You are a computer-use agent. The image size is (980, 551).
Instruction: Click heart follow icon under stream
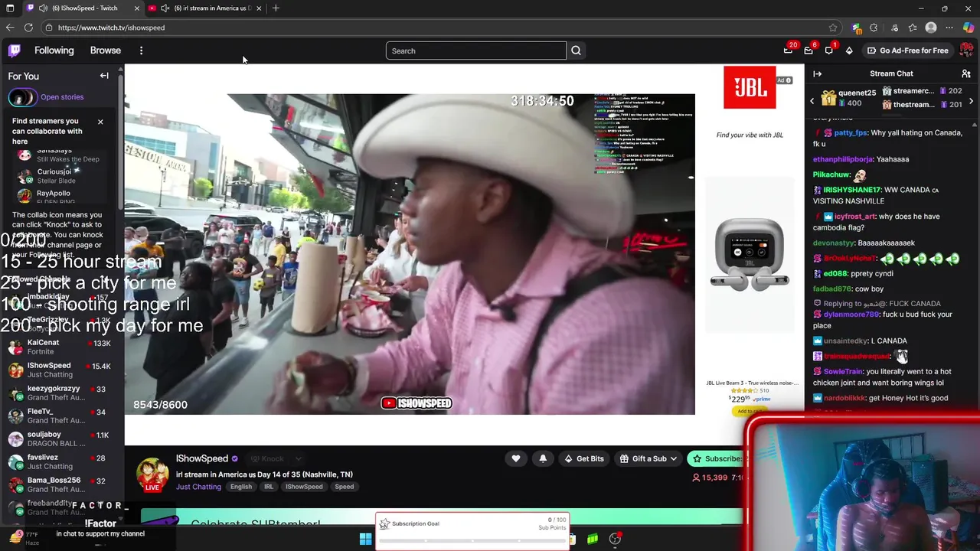click(x=516, y=458)
